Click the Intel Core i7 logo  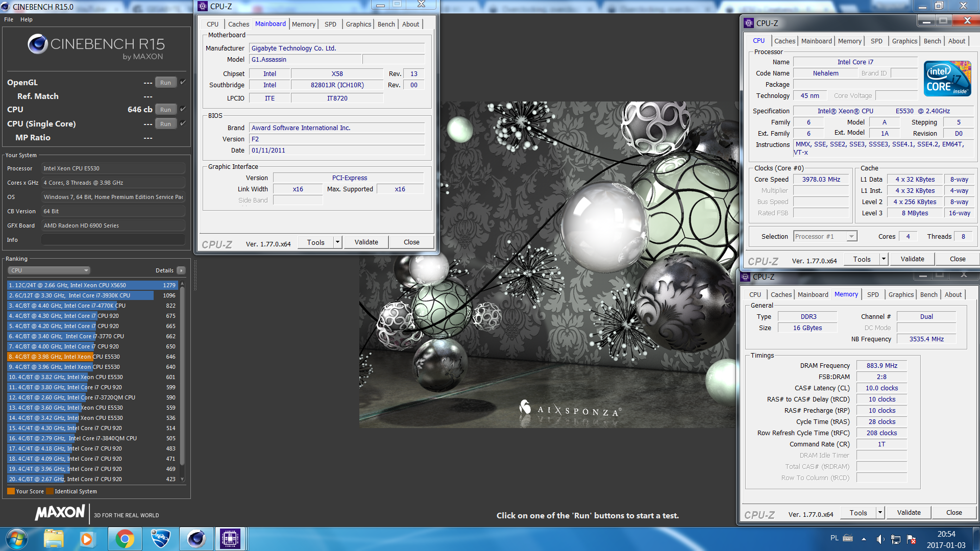tap(947, 78)
